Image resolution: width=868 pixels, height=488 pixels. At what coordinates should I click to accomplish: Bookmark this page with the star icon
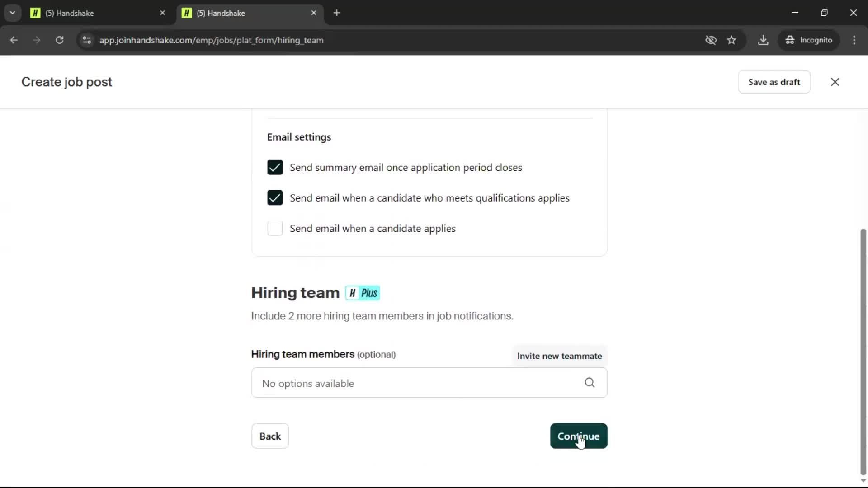[x=731, y=40]
